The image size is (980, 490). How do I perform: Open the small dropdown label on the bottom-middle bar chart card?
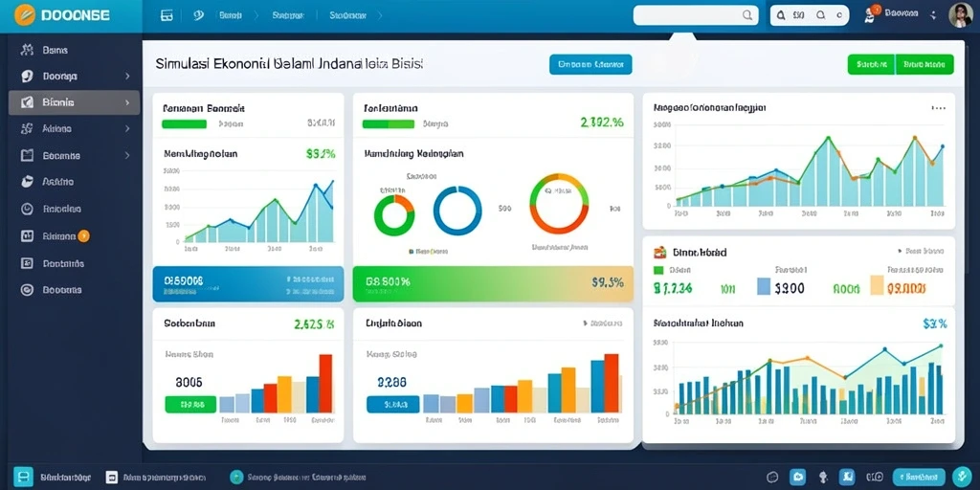coord(603,323)
